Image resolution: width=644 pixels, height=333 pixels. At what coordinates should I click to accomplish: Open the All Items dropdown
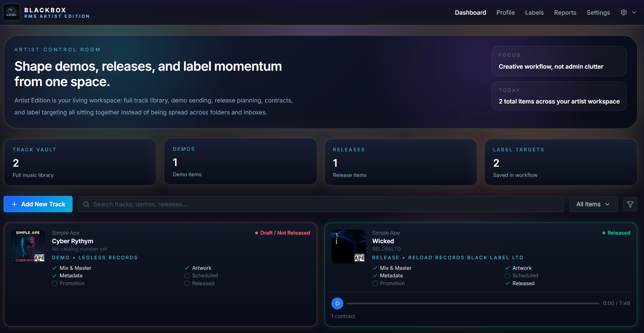coord(593,204)
